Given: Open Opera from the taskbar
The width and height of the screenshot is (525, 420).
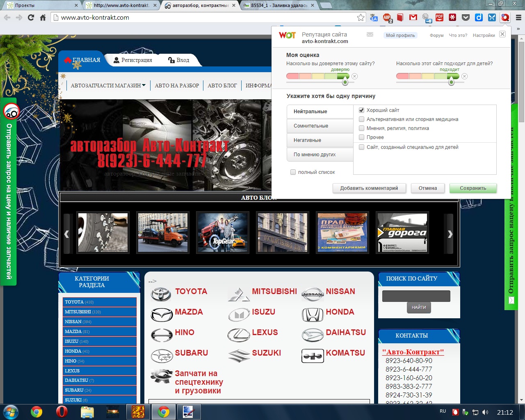Looking at the screenshot, I should point(62,411).
